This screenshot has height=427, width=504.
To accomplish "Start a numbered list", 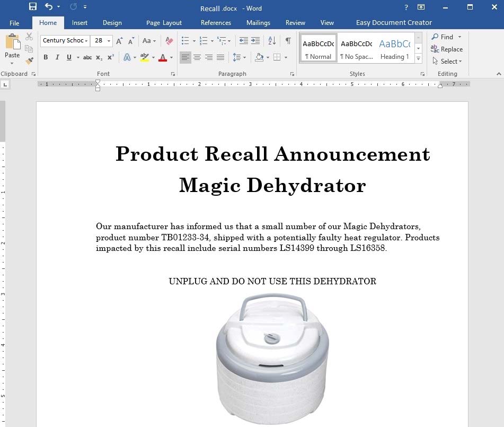I will [204, 41].
